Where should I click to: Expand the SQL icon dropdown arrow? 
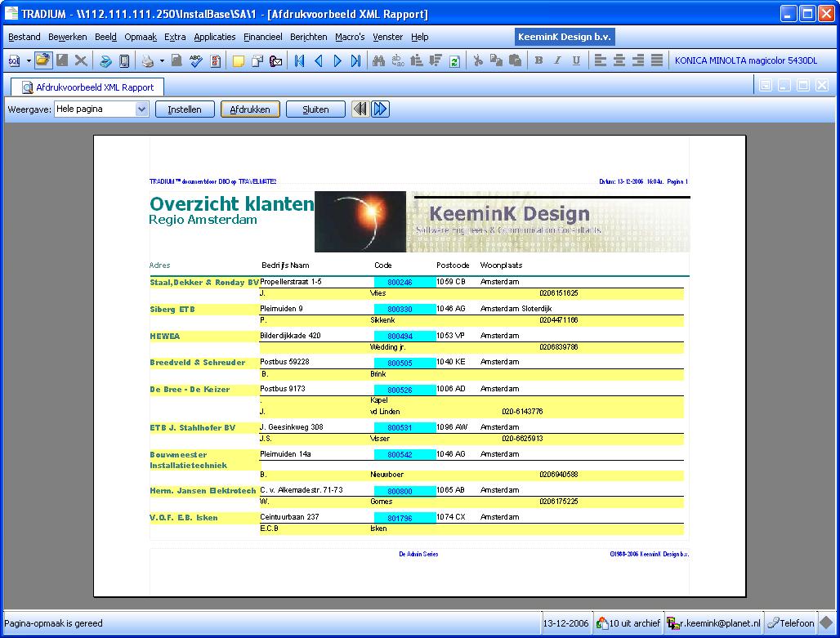[x=29, y=60]
